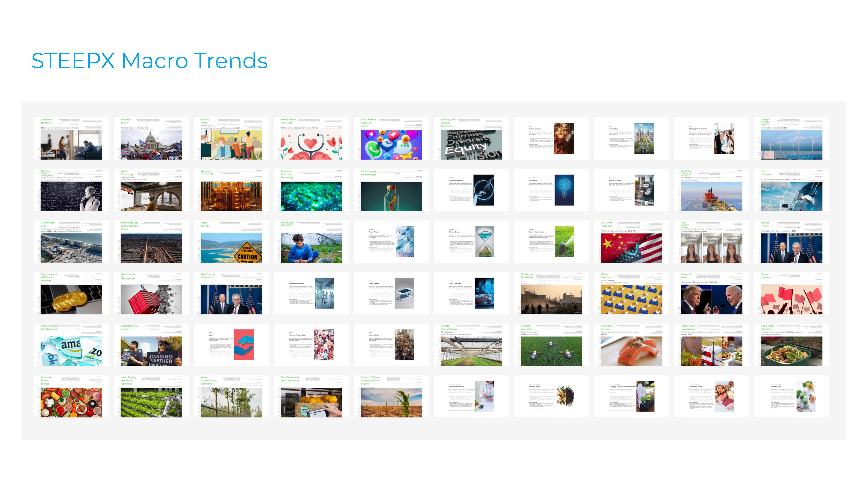Click the Global Elections ballot-box slide
Viewport: 868px width, 488px height.
tap(631, 293)
